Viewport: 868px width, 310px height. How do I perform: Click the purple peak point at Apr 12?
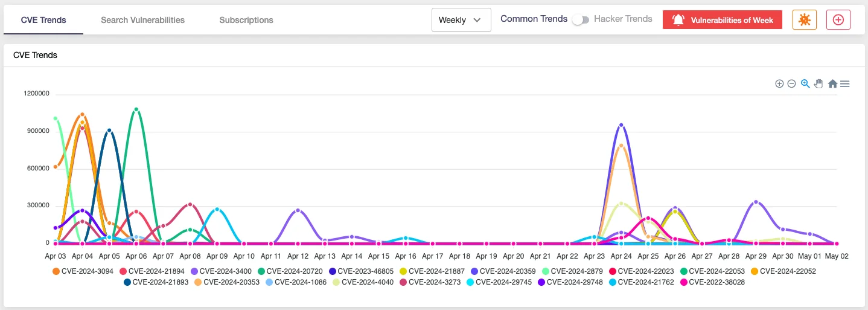(298, 210)
